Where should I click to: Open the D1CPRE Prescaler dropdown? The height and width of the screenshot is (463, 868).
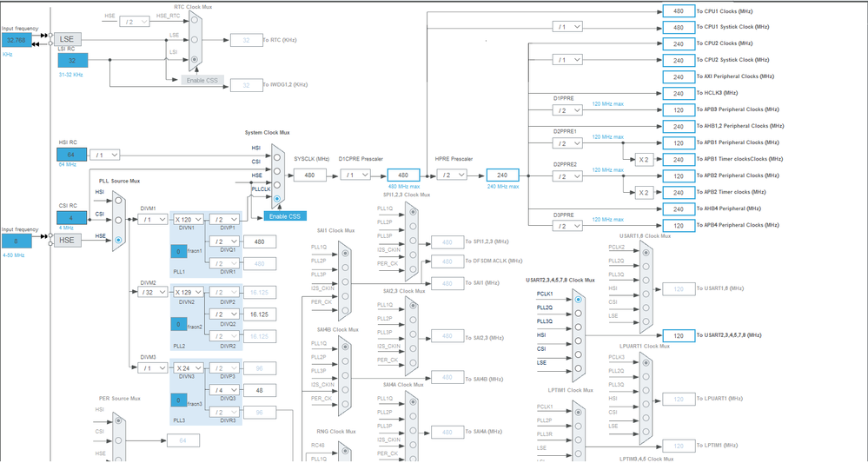click(x=355, y=175)
